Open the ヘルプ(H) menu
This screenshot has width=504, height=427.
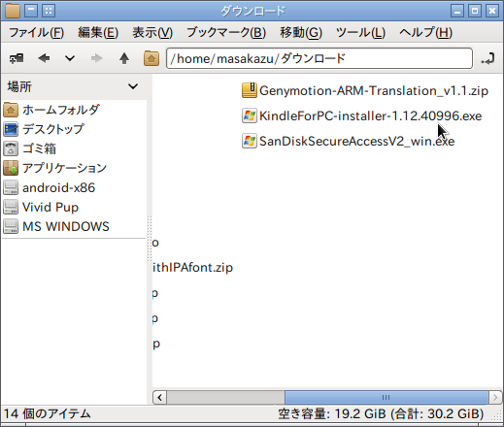425,33
